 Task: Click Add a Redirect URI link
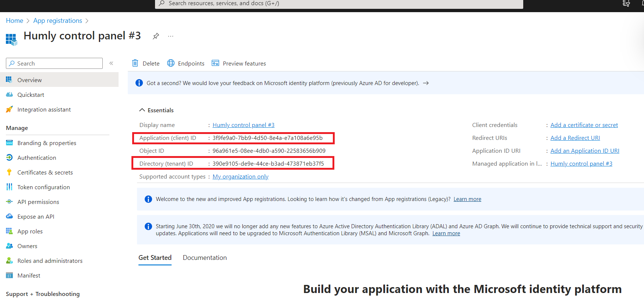pos(575,138)
